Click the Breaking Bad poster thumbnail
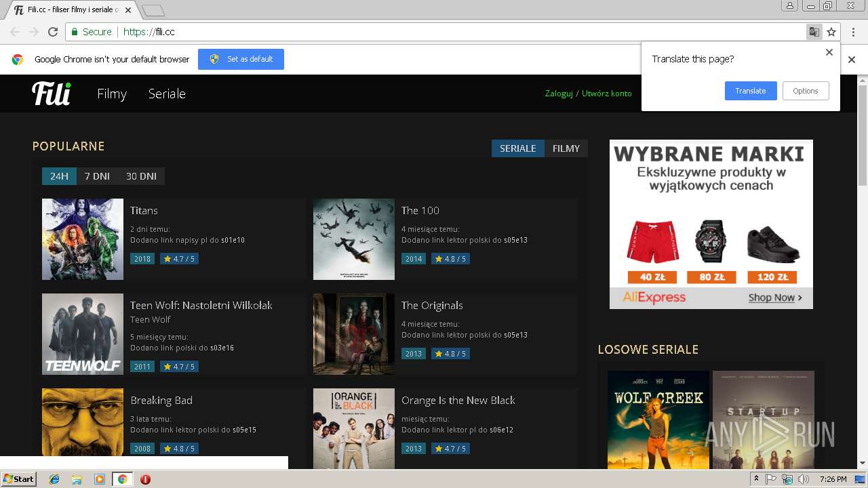 pyautogui.click(x=83, y=422)
